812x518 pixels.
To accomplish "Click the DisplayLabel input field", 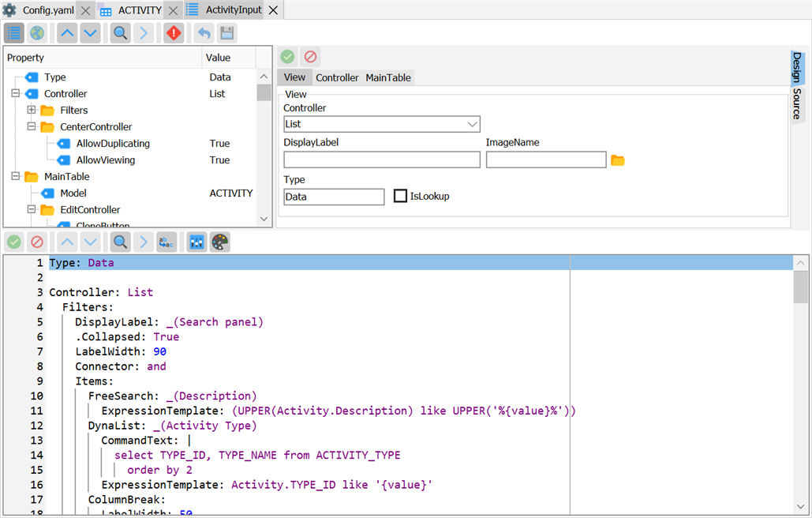I will 382,160.
